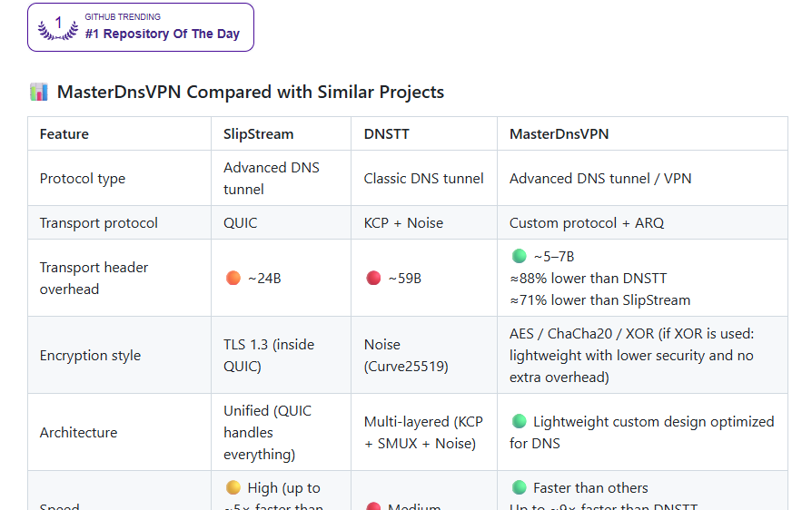Click the Classic DNS tunnel cell

(423, 179)
